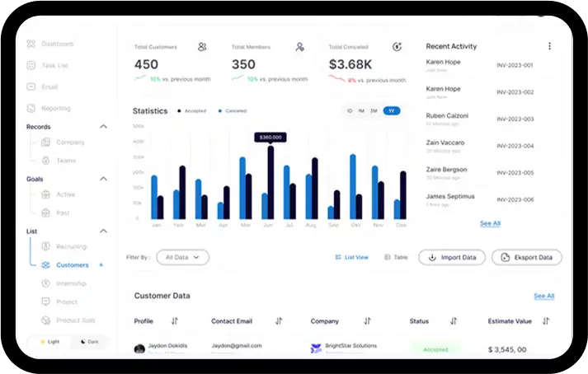Viewport: 588px width, 374px height.
Task: Open the Reporting sidebar icon
Action: [x=31, y=108]
